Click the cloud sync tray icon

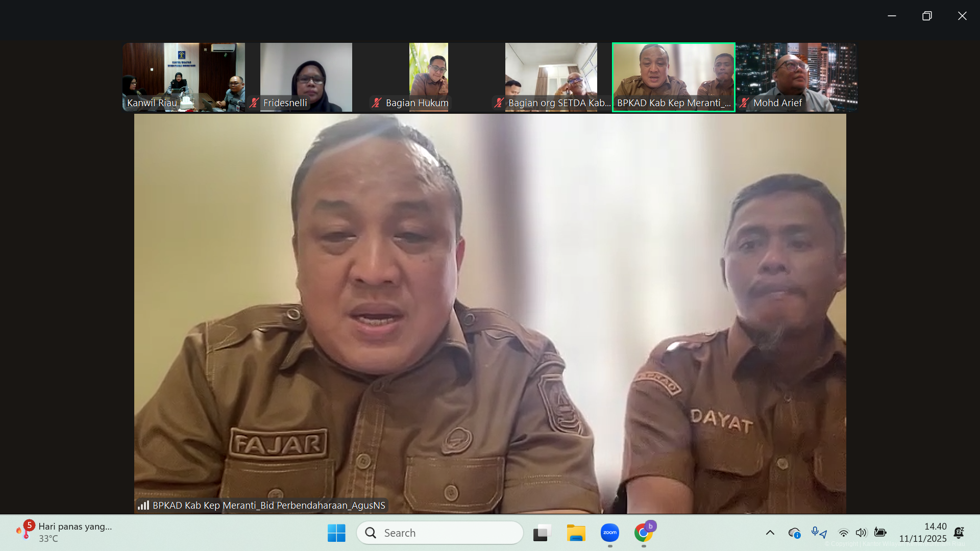(x=794, y=533)
